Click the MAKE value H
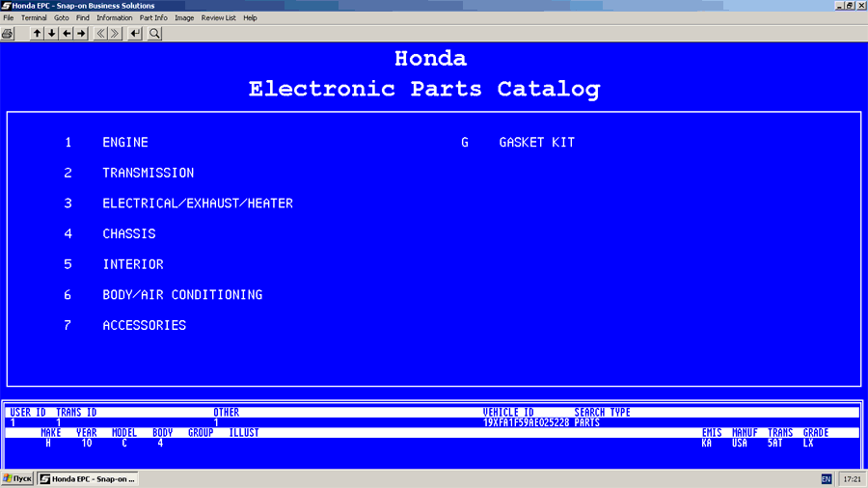This screenshot has width=868, height=488. (x=48, y=444)
